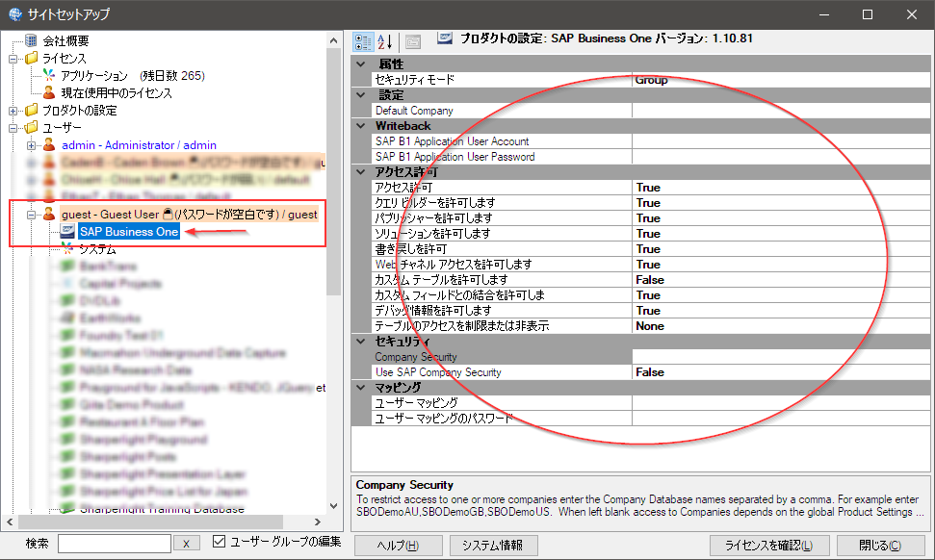Click the Categorized view toolbar icon
The height and width of the screenshot is (560, 935).
[363, 41]
